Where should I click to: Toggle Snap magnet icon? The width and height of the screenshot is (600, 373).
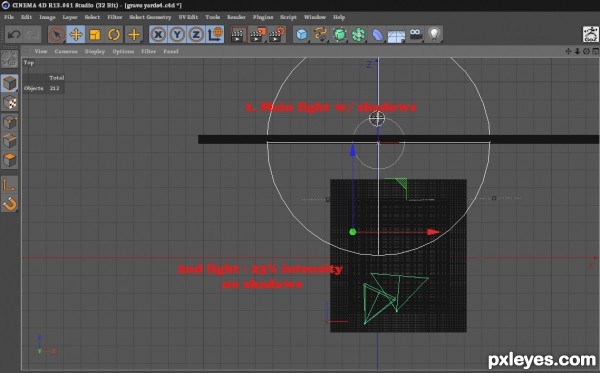(x=10, y=204)
